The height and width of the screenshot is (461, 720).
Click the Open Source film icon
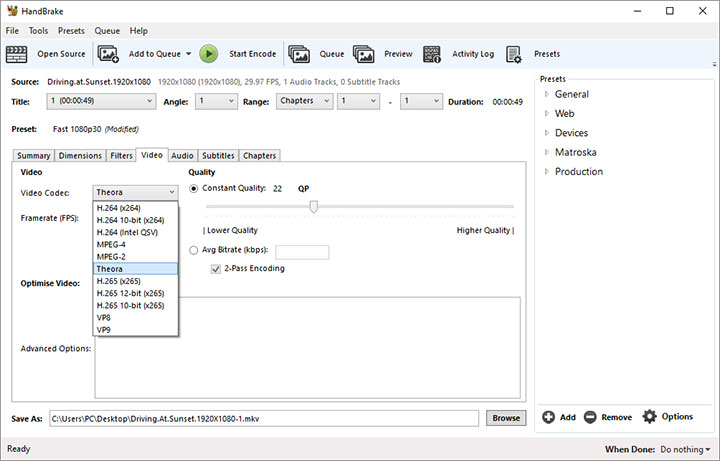coord(18,54)
